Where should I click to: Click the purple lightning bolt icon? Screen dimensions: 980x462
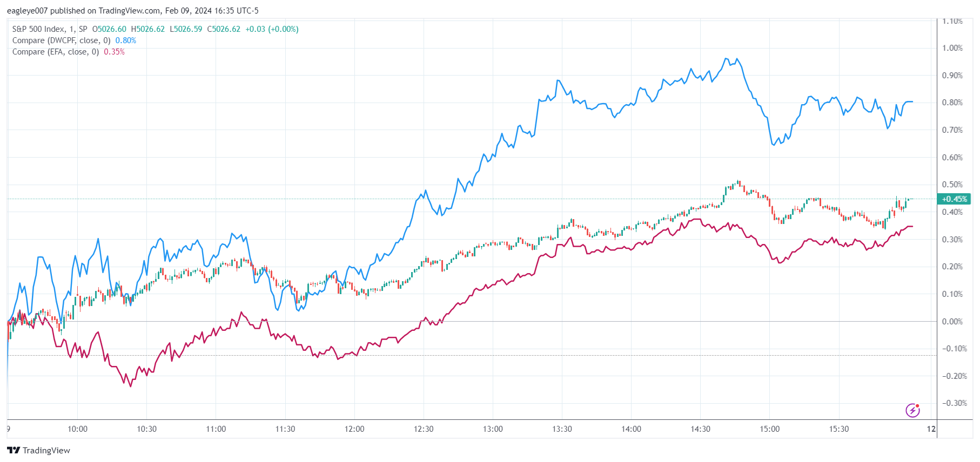[912, 410]
